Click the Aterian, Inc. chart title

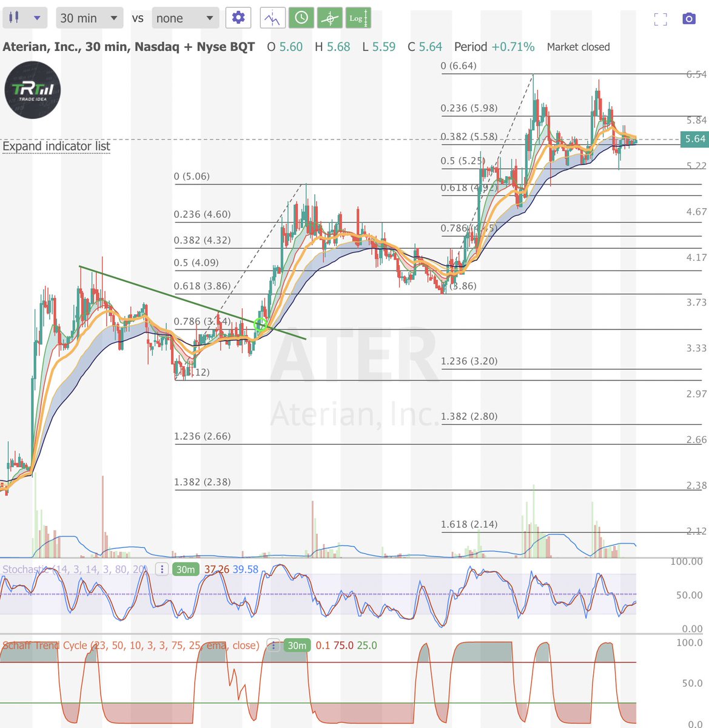(x=129, y=47)
